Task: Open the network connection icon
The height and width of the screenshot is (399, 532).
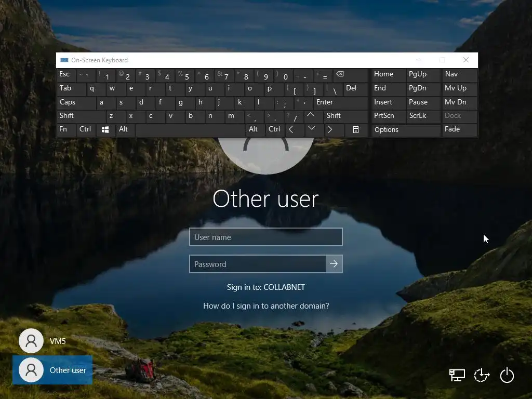Action: 457,375
